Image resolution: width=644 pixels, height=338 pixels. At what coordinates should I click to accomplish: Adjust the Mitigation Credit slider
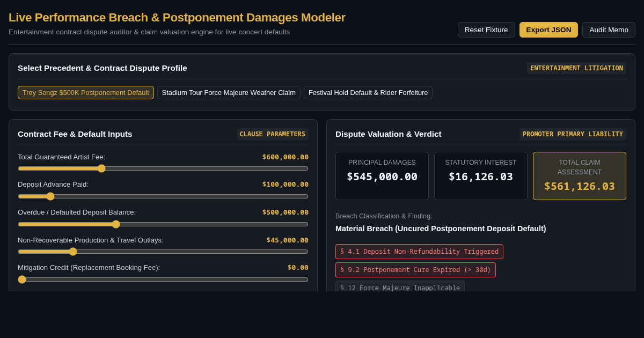coord(163,280)
